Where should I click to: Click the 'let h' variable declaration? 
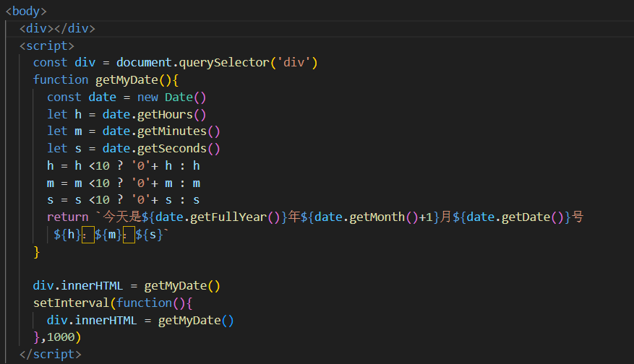(x=64, y=115)
